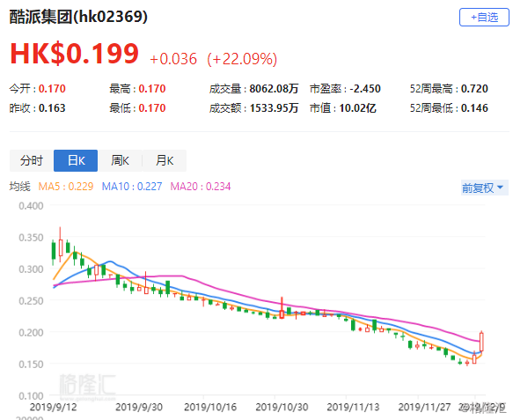Switch to the 月K monthly chart tab

pos(165,160)
